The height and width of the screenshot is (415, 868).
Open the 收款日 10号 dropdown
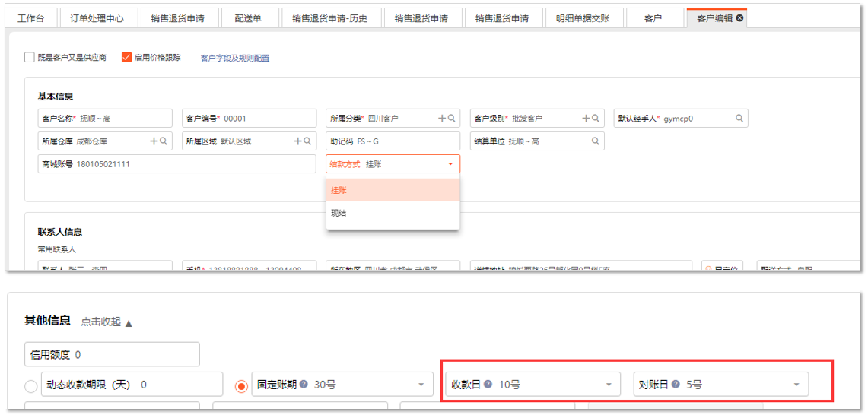[x=533, y=384]
